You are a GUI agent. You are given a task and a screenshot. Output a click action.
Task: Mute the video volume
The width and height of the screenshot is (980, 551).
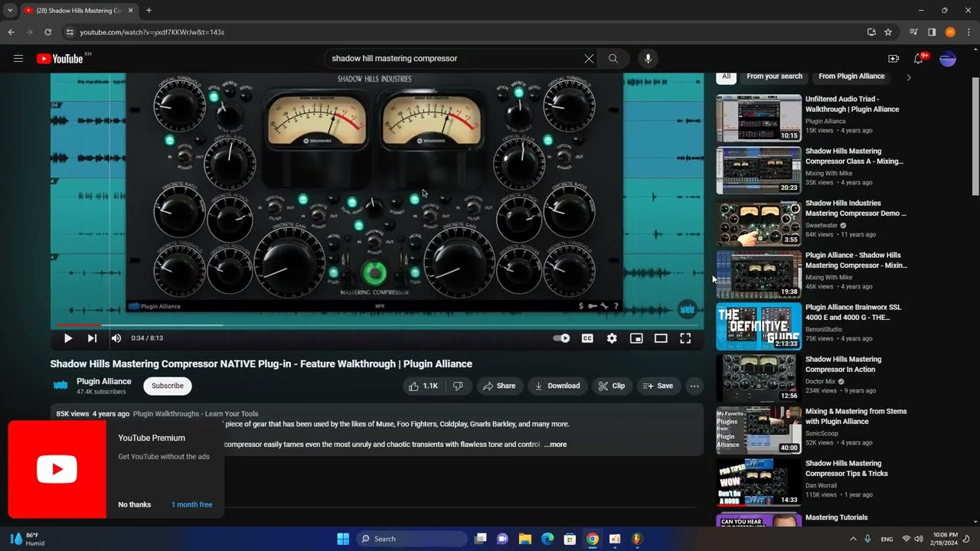tap(116, 338)
